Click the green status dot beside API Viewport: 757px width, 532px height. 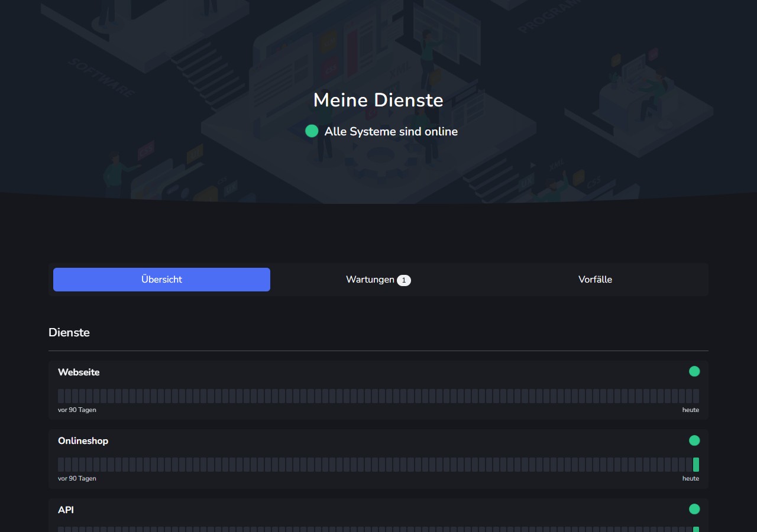694,509
